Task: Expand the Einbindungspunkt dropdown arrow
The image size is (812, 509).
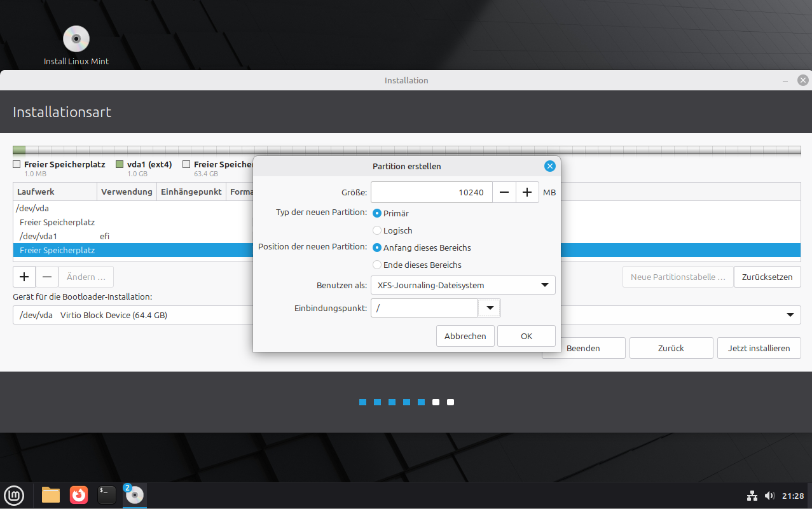Action: (489, 308)
